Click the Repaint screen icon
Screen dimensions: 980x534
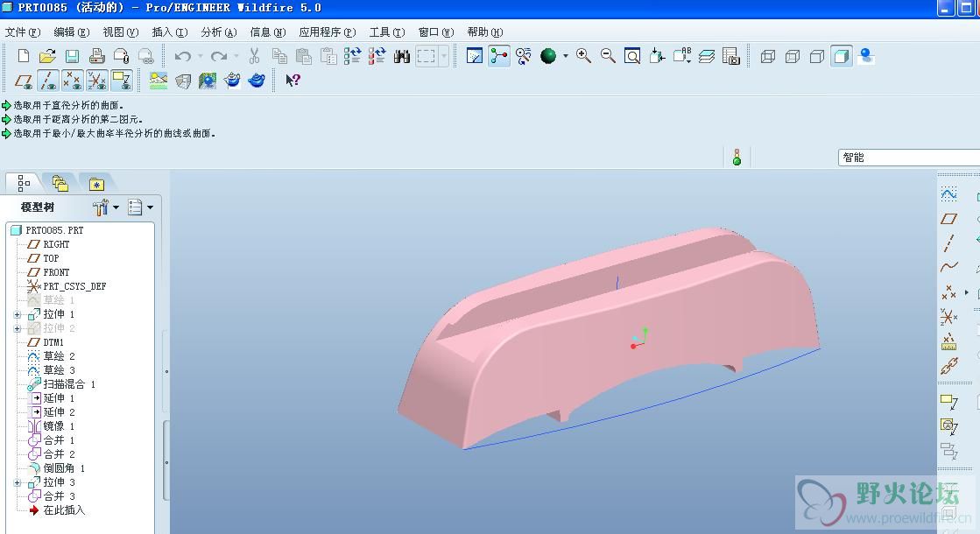click(475, 56)
